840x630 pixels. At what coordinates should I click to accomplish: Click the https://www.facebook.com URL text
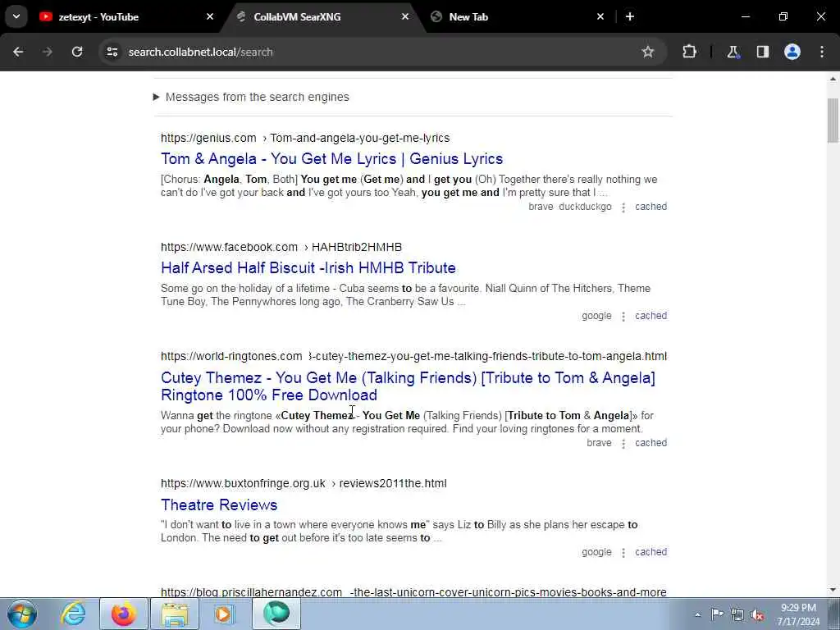point(229,248)
